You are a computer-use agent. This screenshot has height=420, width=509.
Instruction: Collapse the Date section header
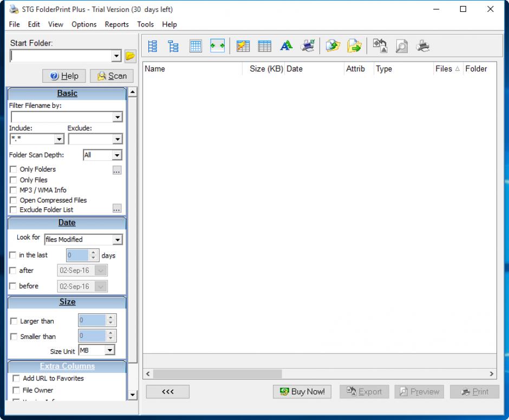(67, 223)
